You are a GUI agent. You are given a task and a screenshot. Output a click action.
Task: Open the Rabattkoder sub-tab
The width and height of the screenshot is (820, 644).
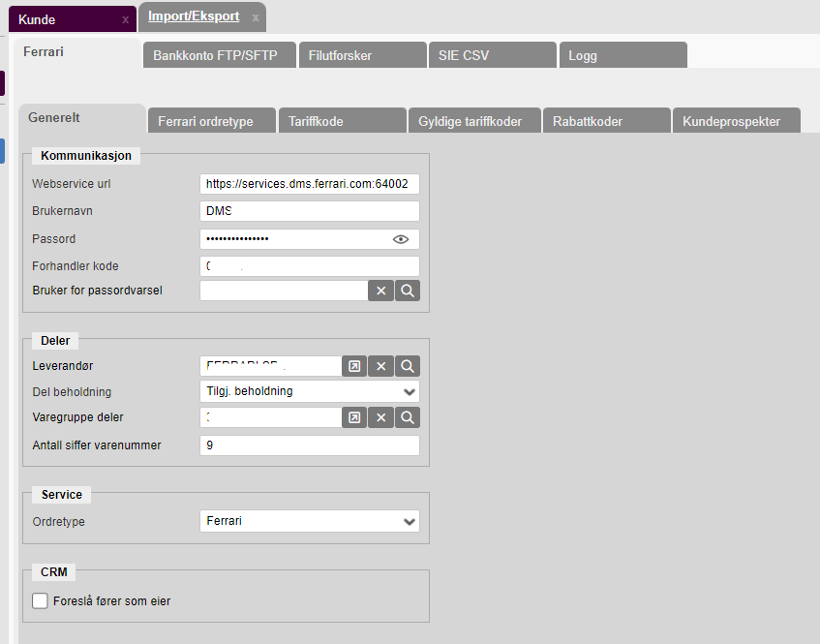pyautogui.click(x=607, y=121)
